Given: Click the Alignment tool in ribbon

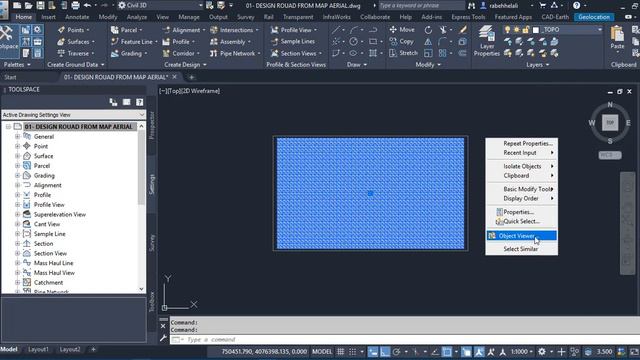Looking at the screenshot, I should click(x=183, y=30).
